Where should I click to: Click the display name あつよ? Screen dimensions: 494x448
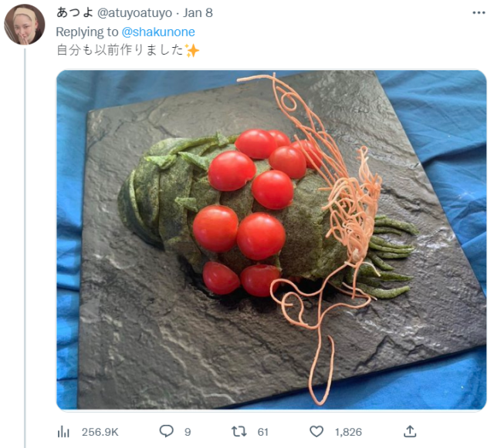(x=74, y=13)
